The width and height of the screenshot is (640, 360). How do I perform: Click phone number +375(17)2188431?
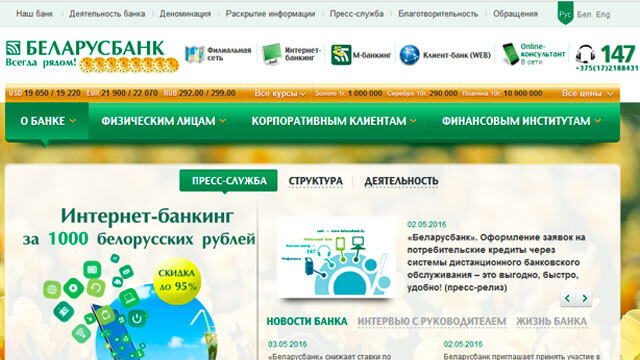607,68
